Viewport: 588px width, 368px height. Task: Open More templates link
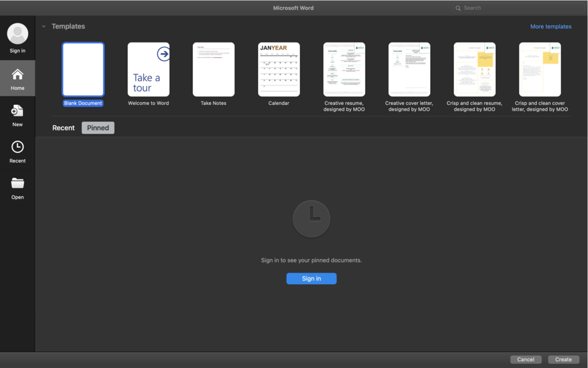pos(550,26)
